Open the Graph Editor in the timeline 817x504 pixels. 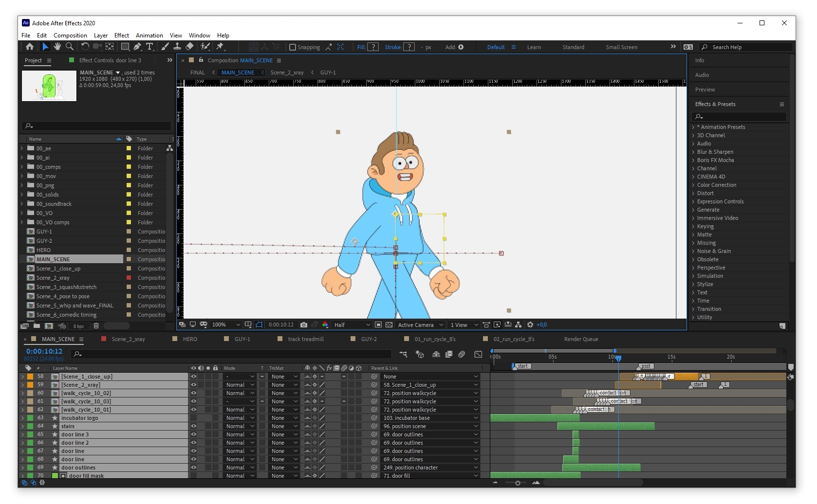478,355
